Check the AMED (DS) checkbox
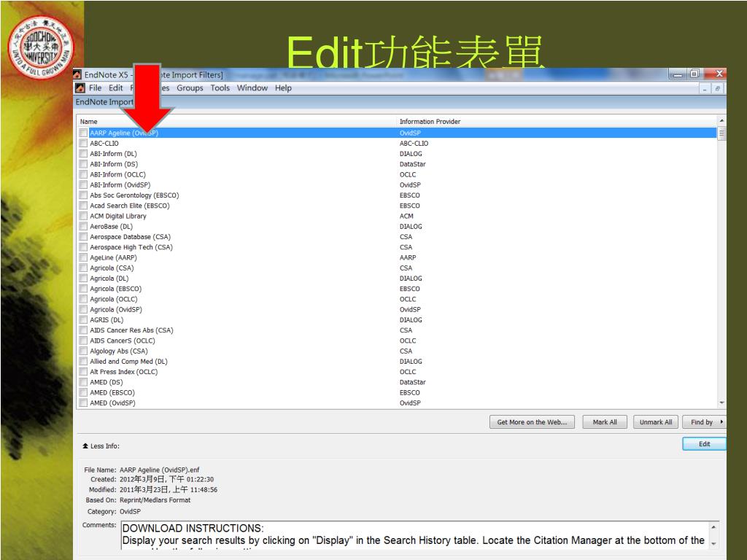 83,382
